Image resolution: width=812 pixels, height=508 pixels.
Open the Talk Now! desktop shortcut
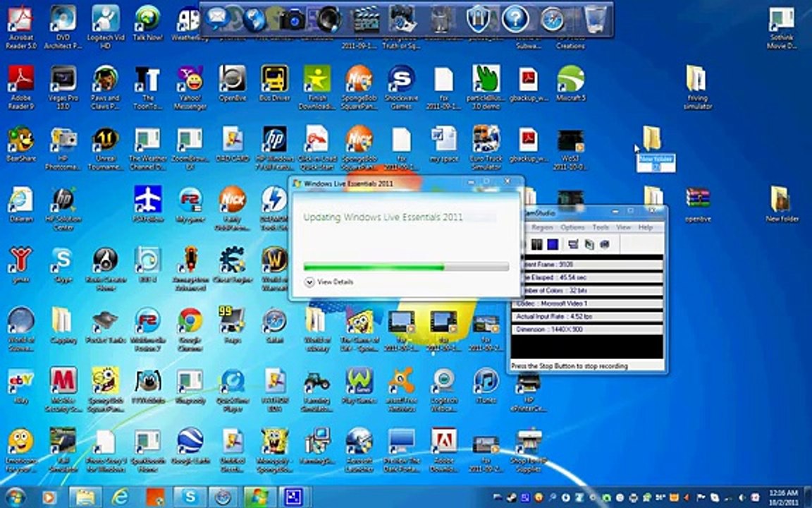tap(147, 23)
